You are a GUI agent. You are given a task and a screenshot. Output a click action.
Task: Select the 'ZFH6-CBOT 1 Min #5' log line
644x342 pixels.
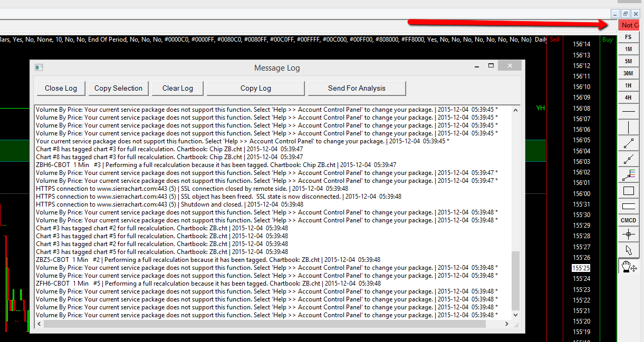click(x=208, y=284)
